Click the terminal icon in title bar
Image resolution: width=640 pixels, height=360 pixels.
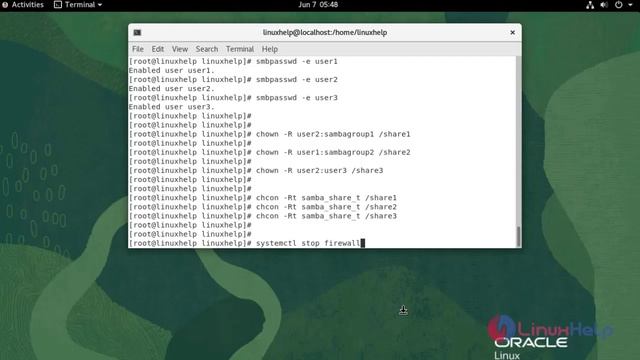point(137,33)
